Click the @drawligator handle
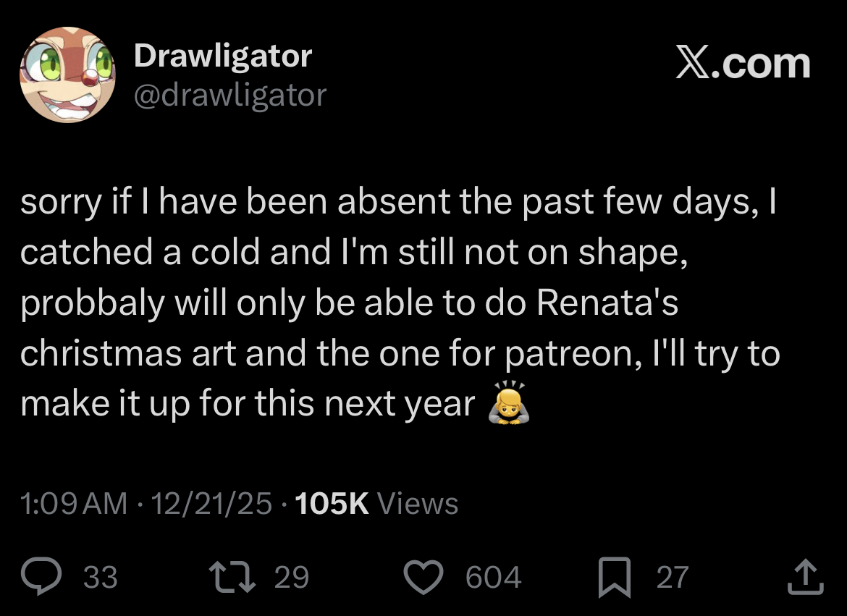The width and height of the screenshot is (847, 616). pos(230,95)
